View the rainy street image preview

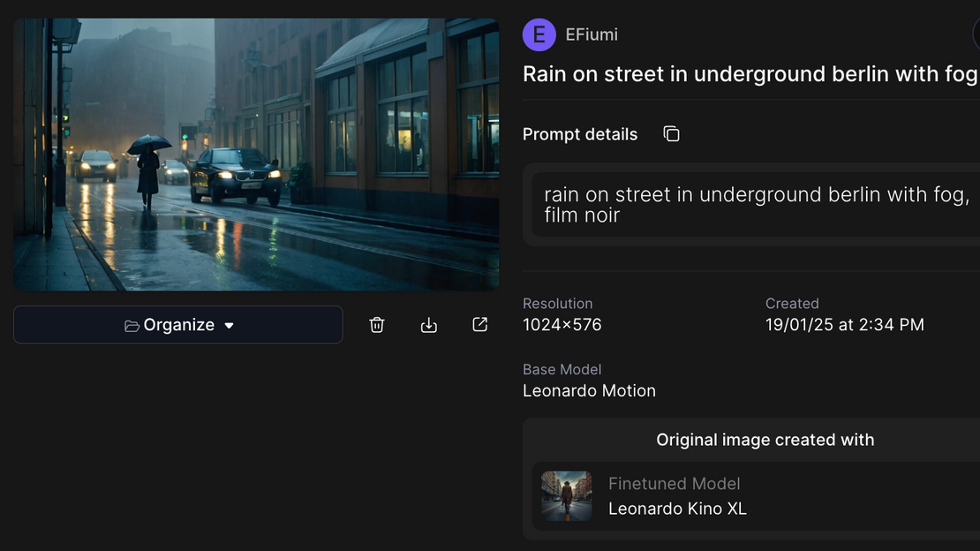(x=256, y=154)
